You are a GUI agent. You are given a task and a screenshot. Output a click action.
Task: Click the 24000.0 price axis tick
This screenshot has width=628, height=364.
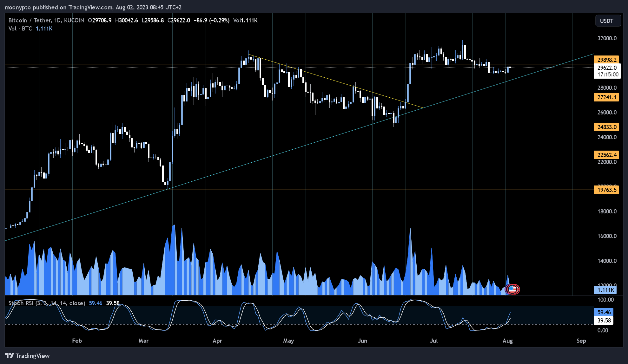tap(607, 137)
